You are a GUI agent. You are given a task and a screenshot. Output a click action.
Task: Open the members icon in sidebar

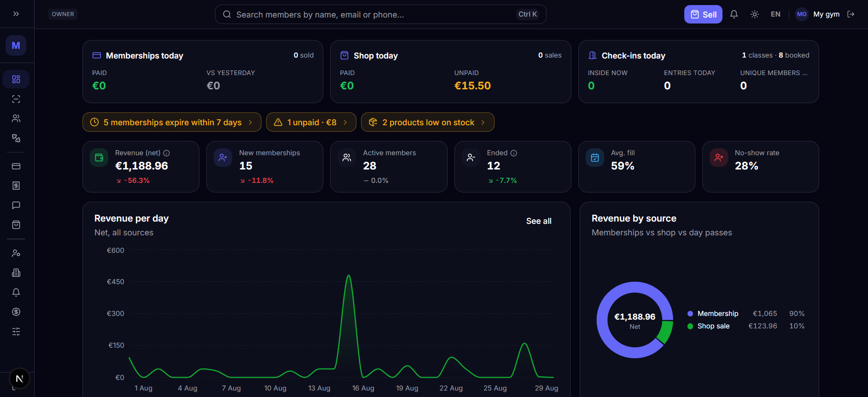click(16, 118)
